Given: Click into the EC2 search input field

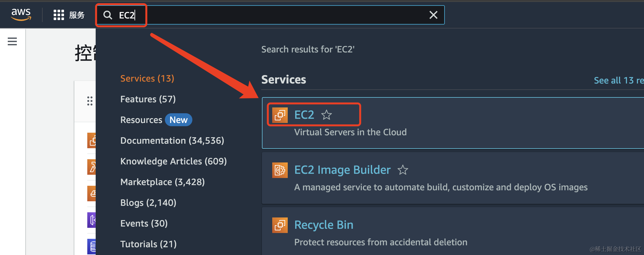Looking at the screenshot, I should coord(270,15).
